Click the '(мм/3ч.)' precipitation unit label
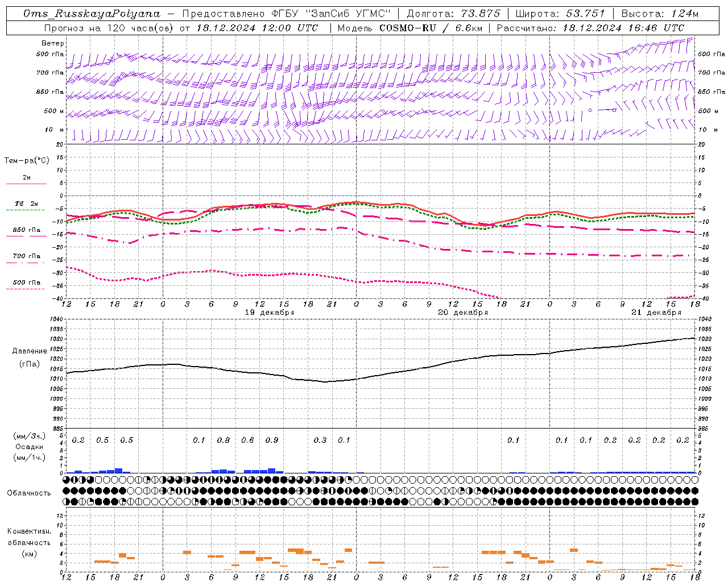 click(29, 436)
